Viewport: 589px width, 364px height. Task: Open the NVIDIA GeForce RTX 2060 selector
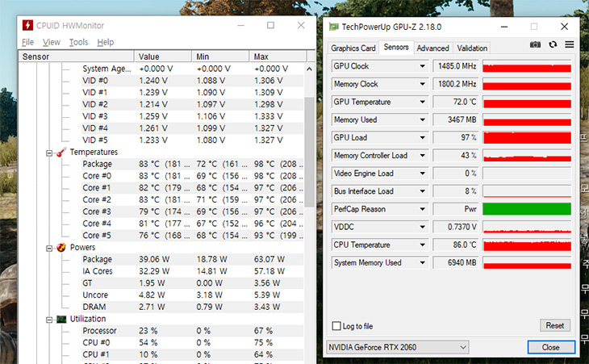coord(398,347)
